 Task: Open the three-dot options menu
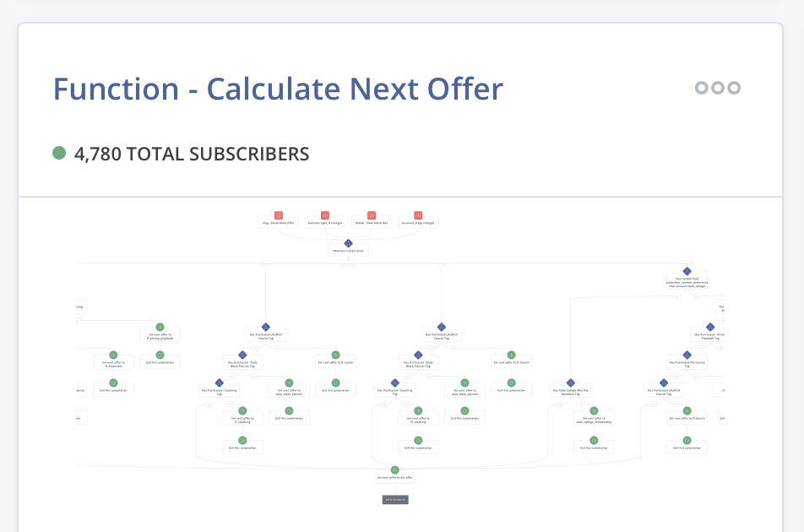[716, 87]
